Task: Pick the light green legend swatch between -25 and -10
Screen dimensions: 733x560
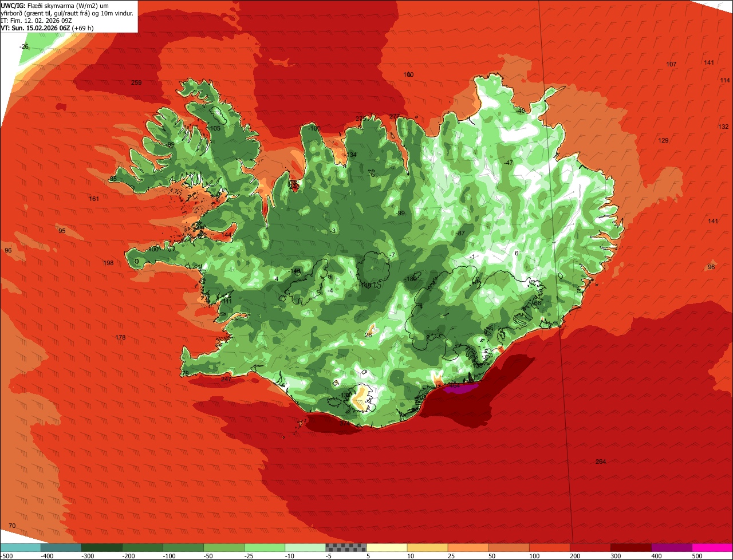Action: pos(265,547)
